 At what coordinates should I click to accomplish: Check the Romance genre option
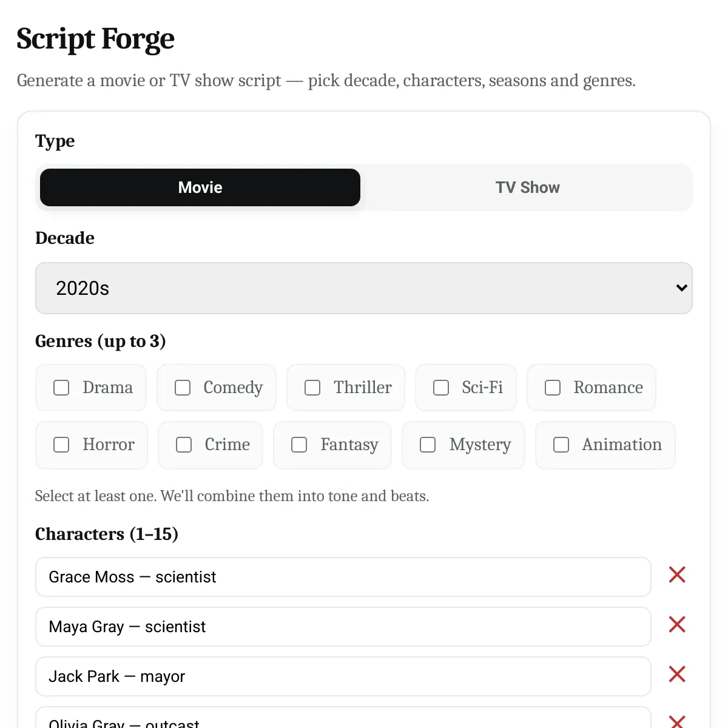pos(553,388)
